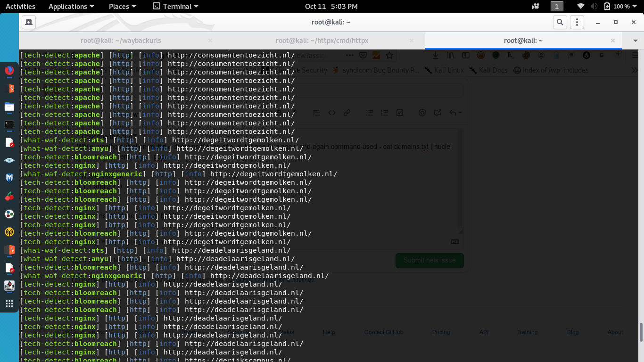Click the Oct 11 5:03 PM clock
The height and width of the screenshot is (362, 644).
[331, 6]
